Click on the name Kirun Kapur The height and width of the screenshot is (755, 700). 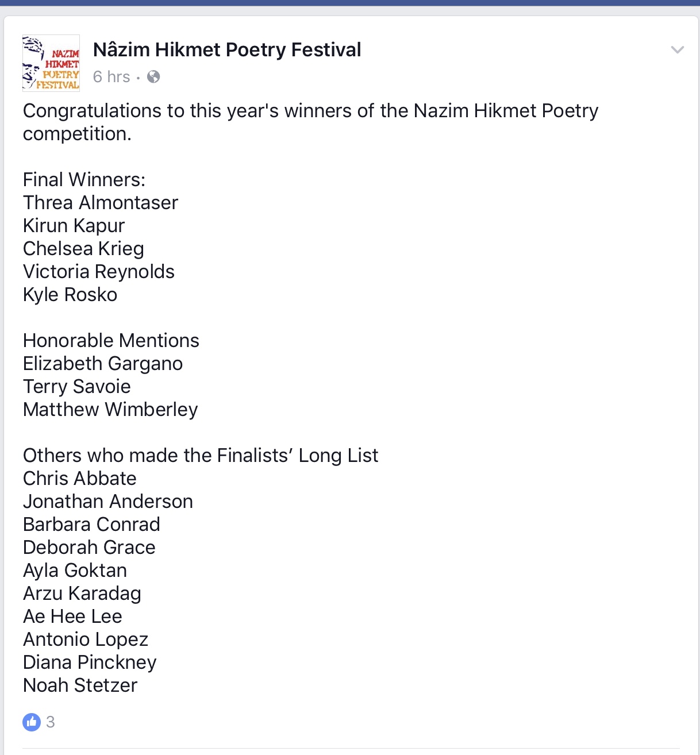74,226
